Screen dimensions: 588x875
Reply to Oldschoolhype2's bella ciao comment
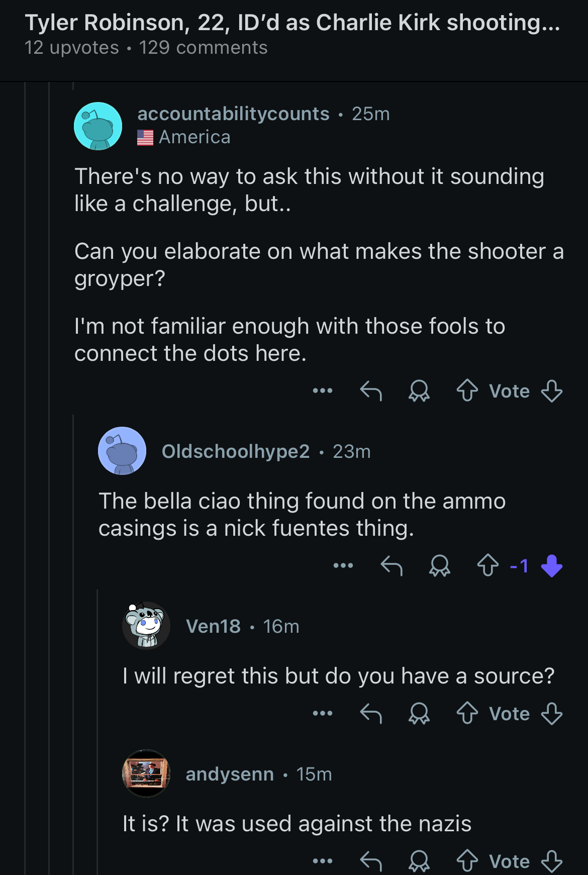point(391,565)
